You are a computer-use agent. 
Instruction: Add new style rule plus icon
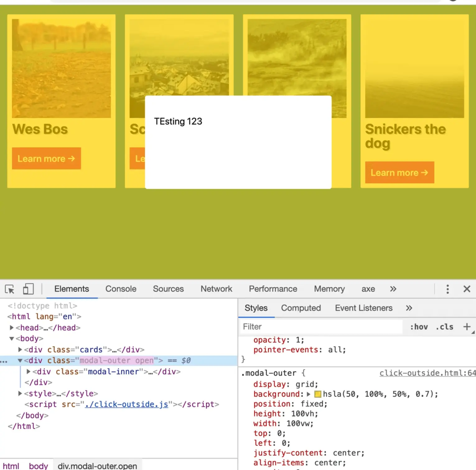click(x=466, y=327)
